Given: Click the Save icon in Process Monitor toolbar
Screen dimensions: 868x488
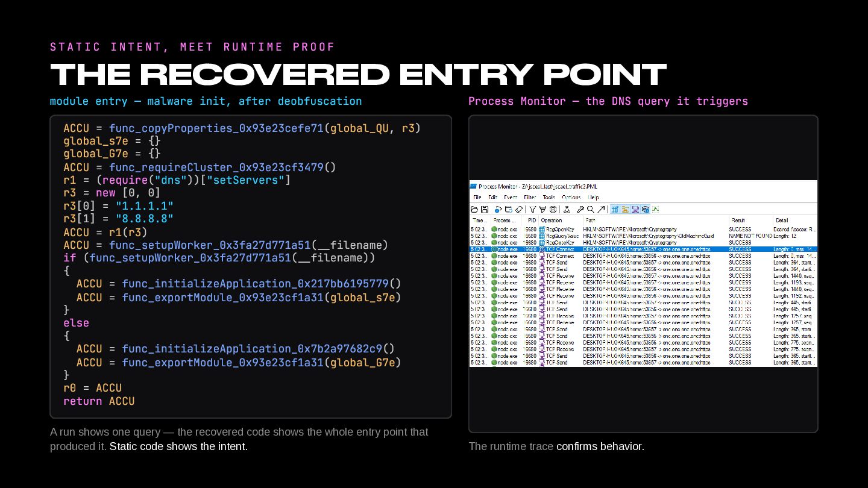Looking at the screenshot, I should pos(484,209).
